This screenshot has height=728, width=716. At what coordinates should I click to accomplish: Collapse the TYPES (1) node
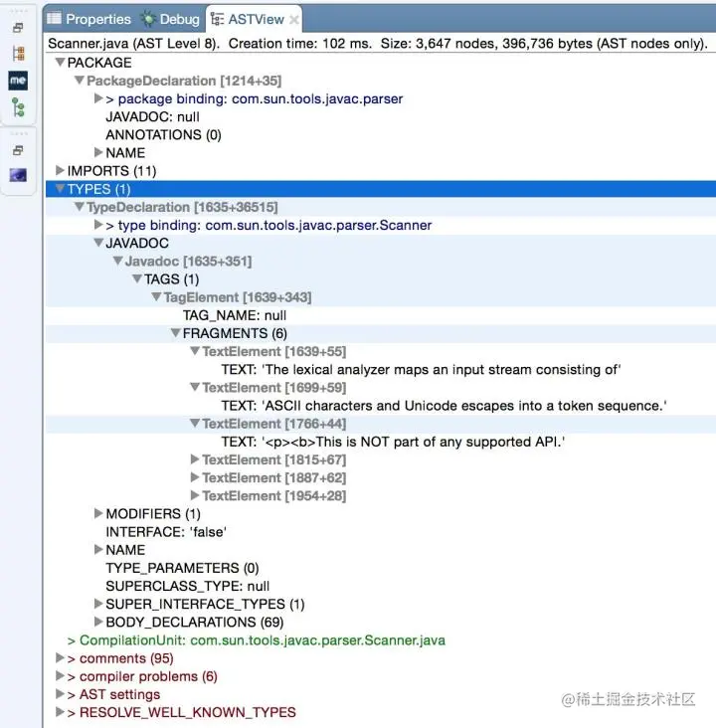[60, 188]
